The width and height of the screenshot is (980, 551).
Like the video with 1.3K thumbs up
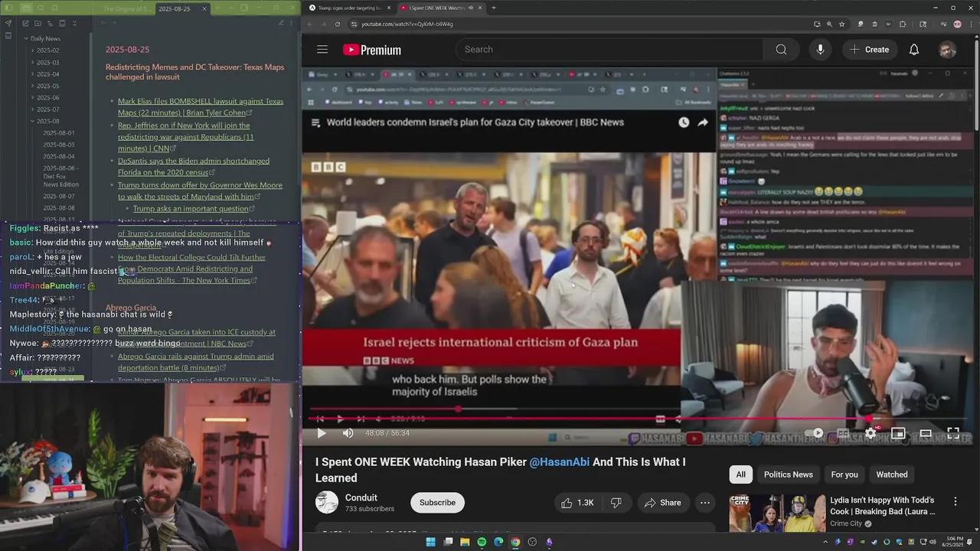[x=577, y=503]
